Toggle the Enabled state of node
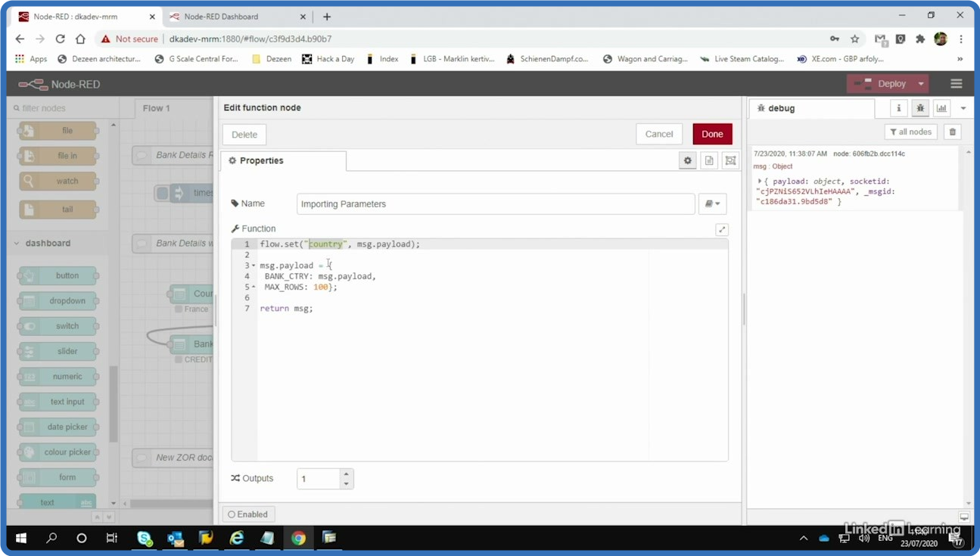 click(248, 514)
